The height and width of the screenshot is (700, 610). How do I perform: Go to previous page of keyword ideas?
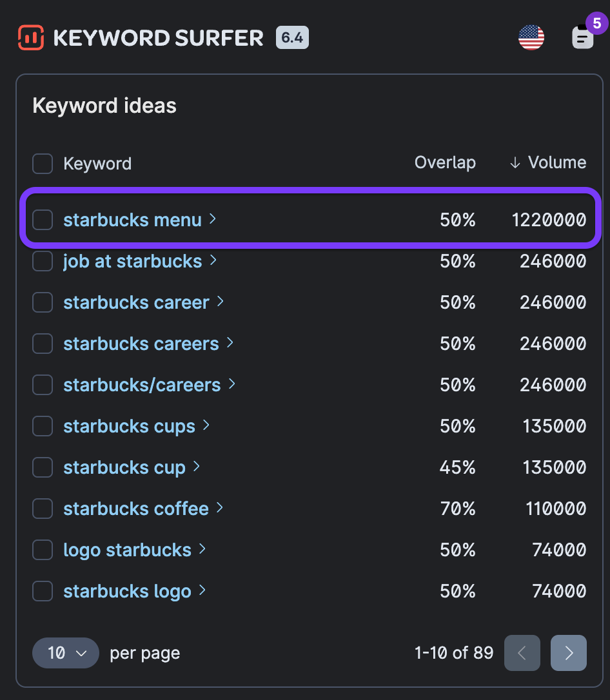click(522, 653)
